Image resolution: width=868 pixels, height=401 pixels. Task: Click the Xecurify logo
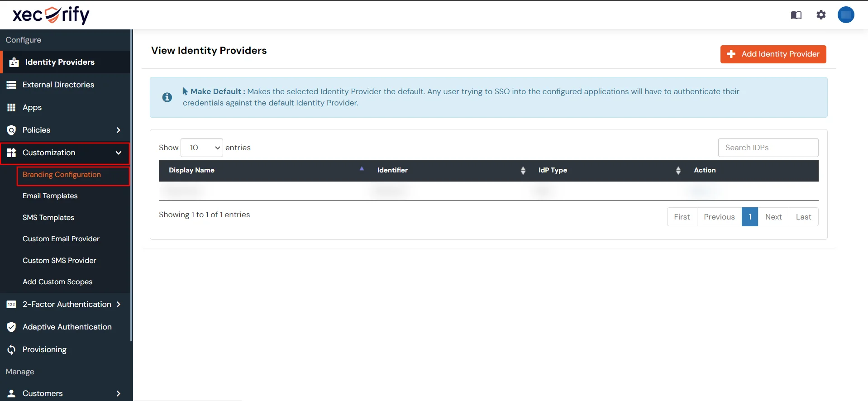click(x=51, y=15)
